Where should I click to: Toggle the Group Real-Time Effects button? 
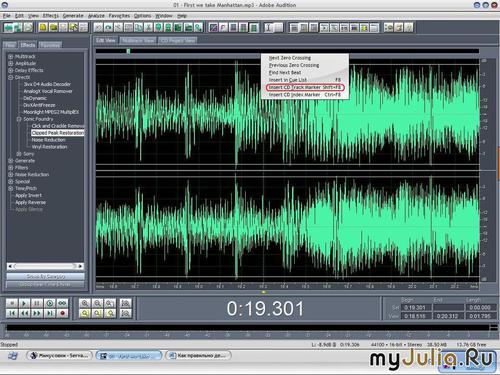pos(45,285)
